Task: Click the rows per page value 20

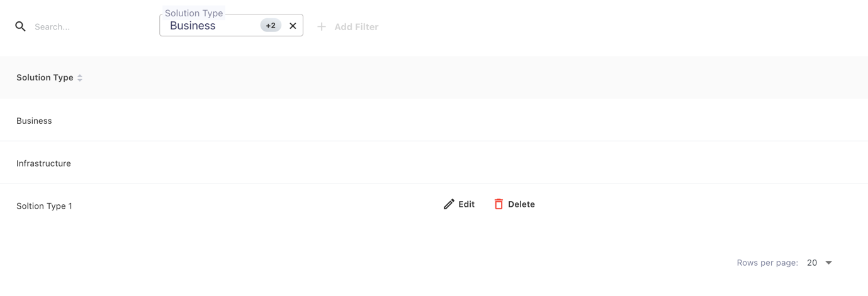Action: (x=812, y=263)
